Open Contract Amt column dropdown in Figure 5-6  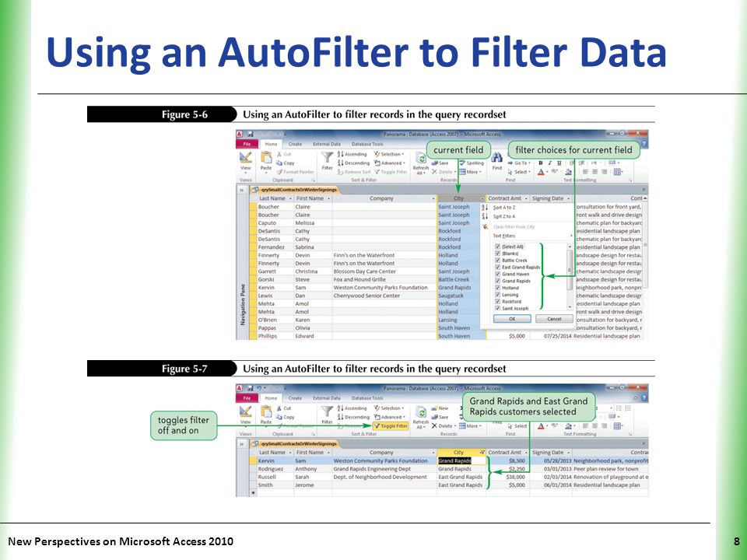pyautogui.click(x=526, y=198)
